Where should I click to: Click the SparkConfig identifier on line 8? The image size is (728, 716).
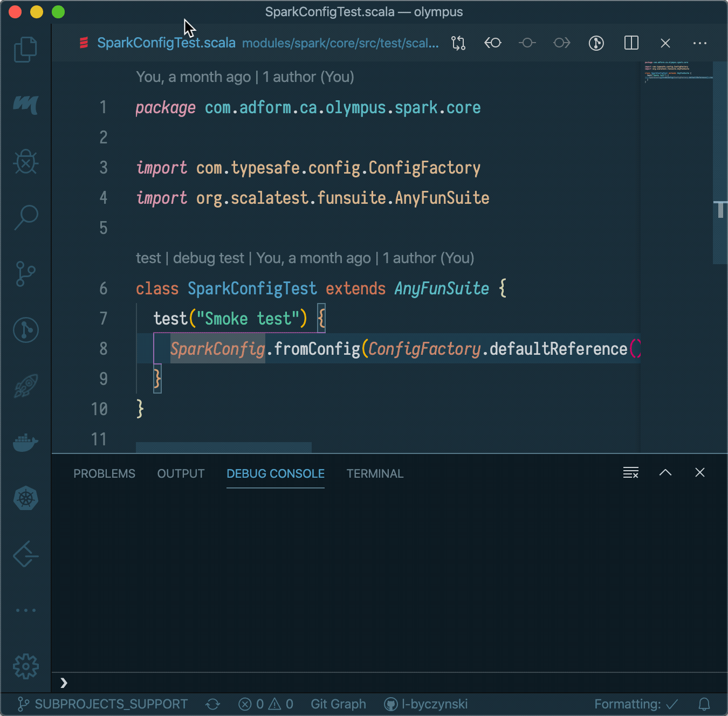point(218,349)
